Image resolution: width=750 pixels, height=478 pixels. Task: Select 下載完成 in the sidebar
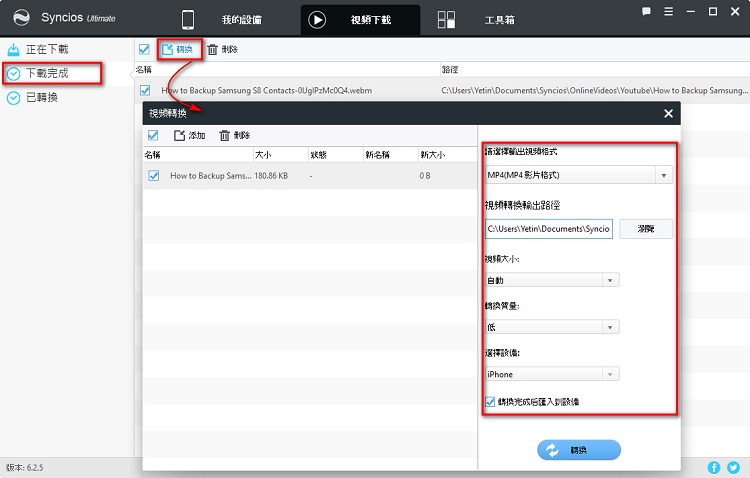[47, 73]
